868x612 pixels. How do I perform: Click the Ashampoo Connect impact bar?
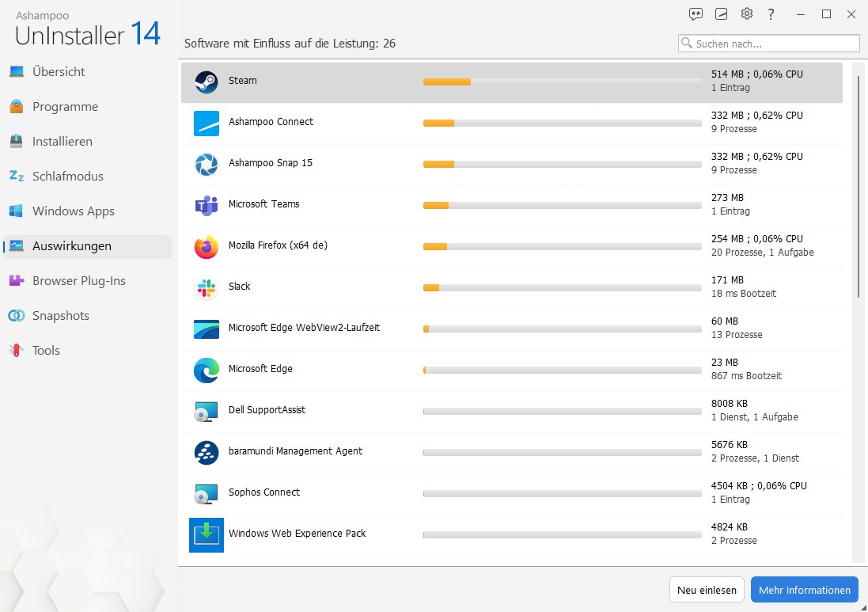click(562, 123)
